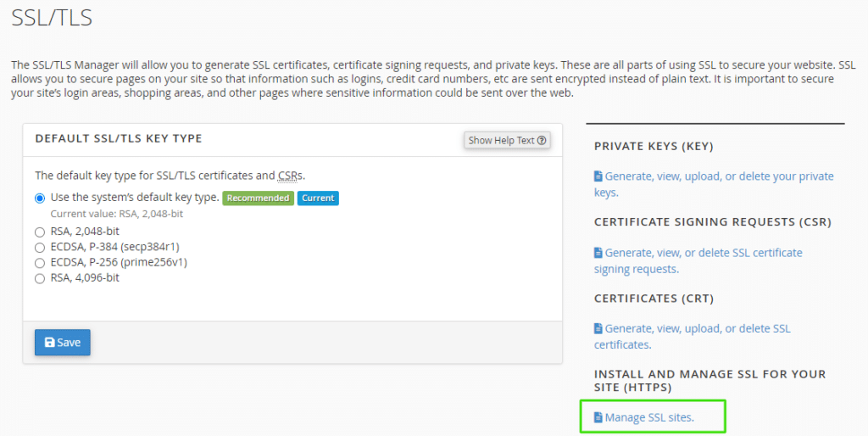868x436 pixels.
Task: Click the document icon before SSL certificates link
Action: point(598,328)
